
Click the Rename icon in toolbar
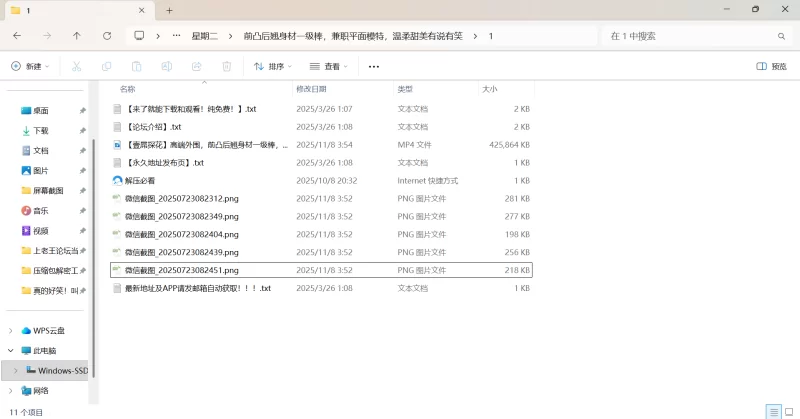tap(166, 67)
